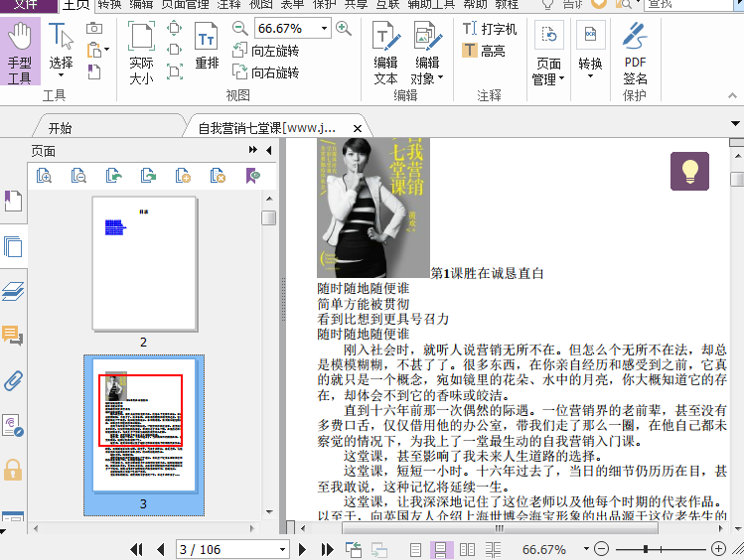744x560 pixels.
Task: Close the 自我营销七堂课 document tab
Action: click(358, 128)
